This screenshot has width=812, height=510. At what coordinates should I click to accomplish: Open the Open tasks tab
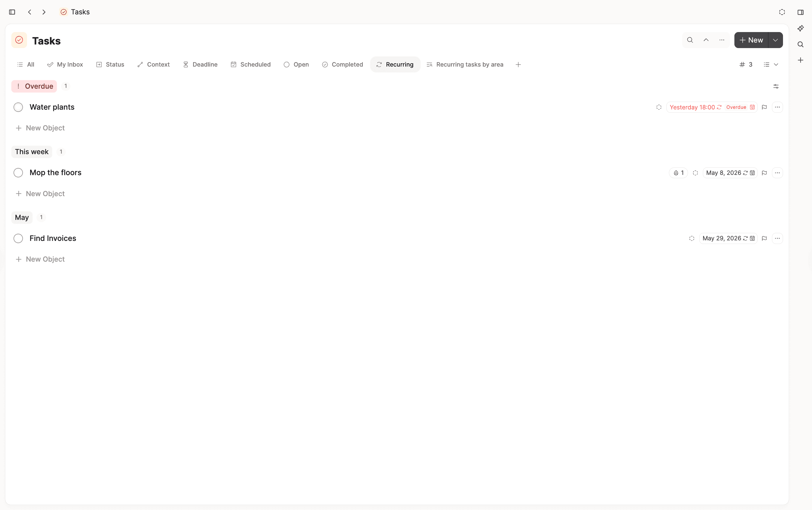[296, 64]
